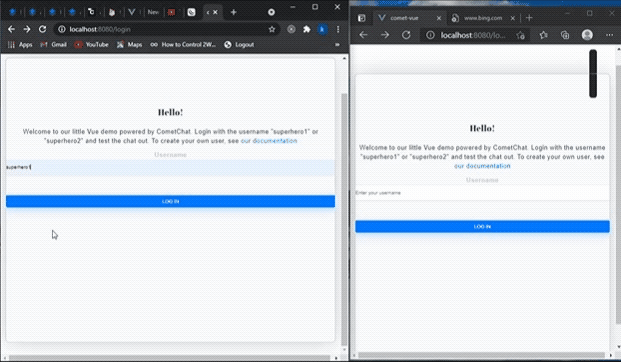
Task: Close the comet-vue tab in Edge
Action: [x=438, y=18]
